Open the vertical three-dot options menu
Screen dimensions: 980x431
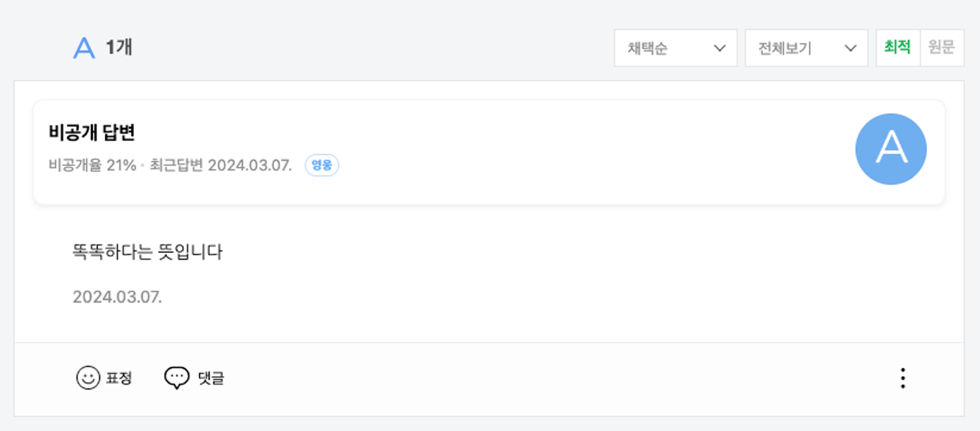click(902, 377)
